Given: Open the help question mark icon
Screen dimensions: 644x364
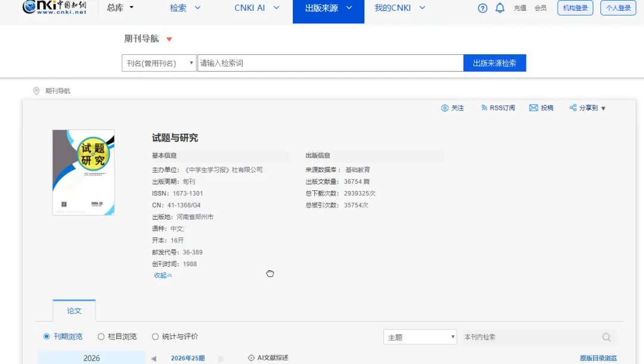Looking at the screenshot, I should [482, 8].
